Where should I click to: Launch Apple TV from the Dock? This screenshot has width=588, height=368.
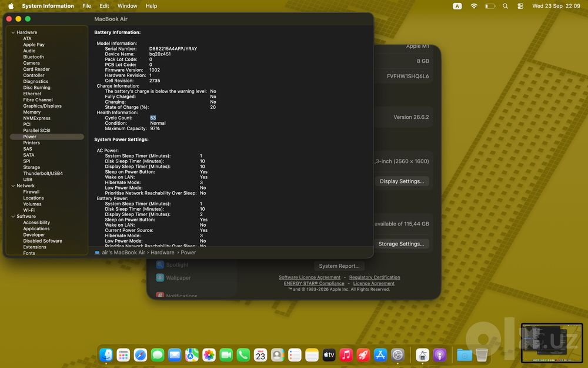pos(329,354)
